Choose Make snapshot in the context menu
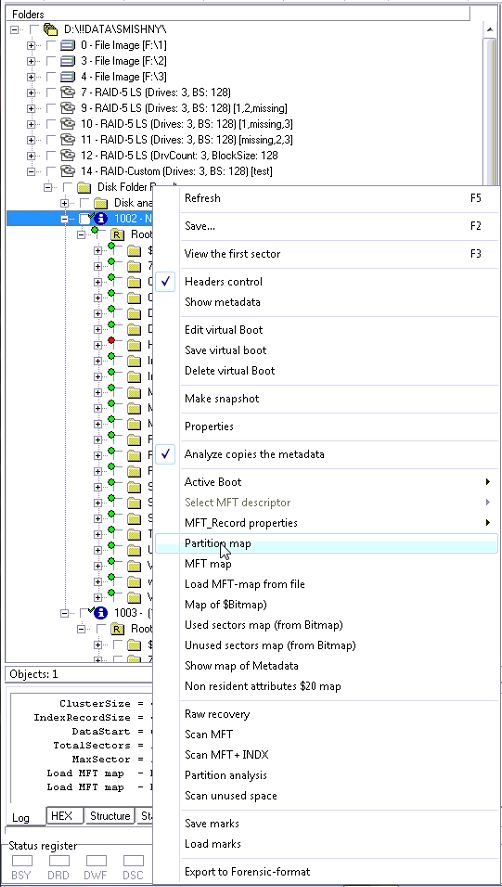502x887 pixels. [327, 398]
